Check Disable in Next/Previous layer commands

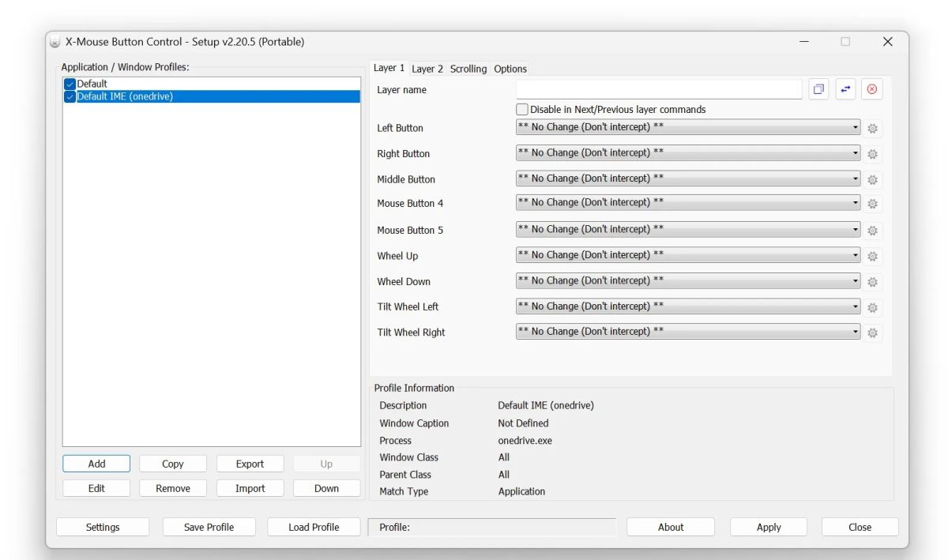pyautogui.click(x=521, y=109)
